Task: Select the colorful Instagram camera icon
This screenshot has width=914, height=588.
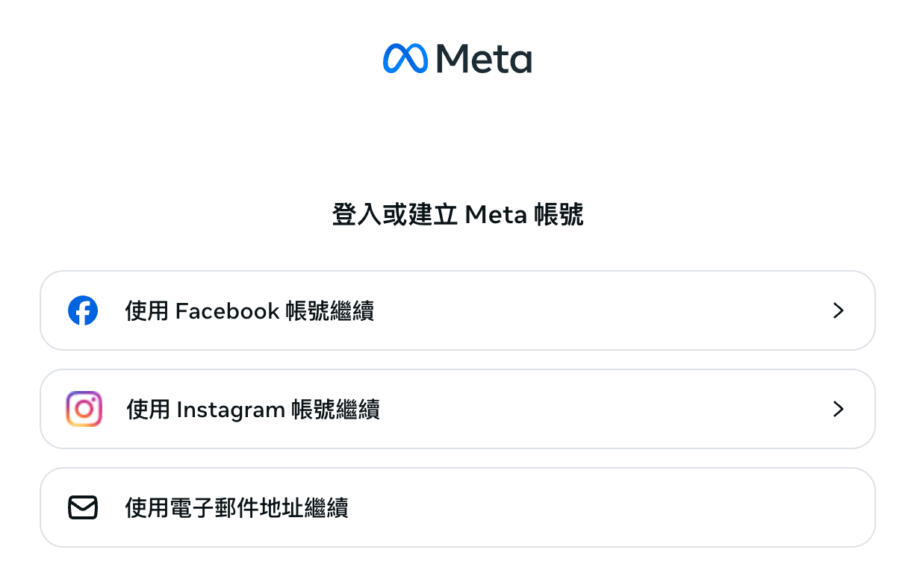Action: (83, 409)
